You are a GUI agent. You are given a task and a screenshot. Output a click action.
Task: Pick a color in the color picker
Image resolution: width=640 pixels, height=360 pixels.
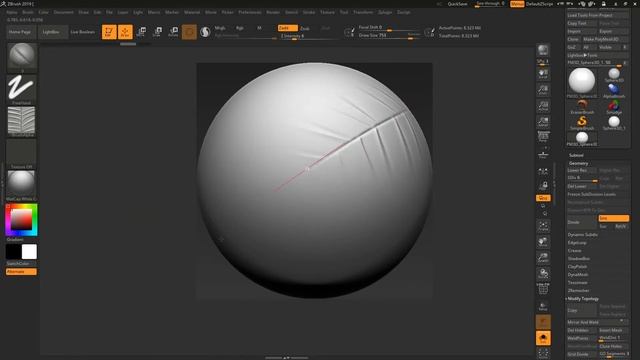(x=22, y=220)
